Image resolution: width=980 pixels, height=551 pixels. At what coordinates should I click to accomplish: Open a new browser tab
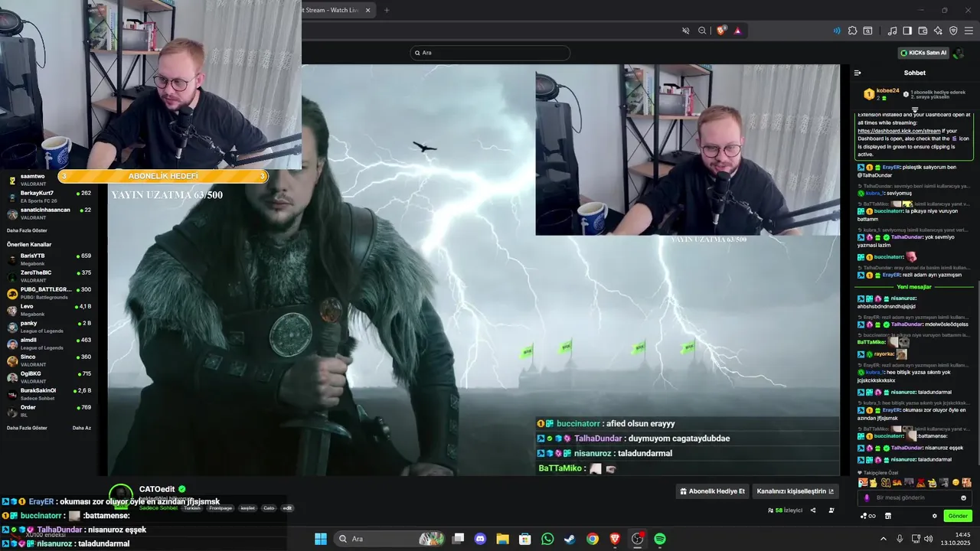point(387,10)
